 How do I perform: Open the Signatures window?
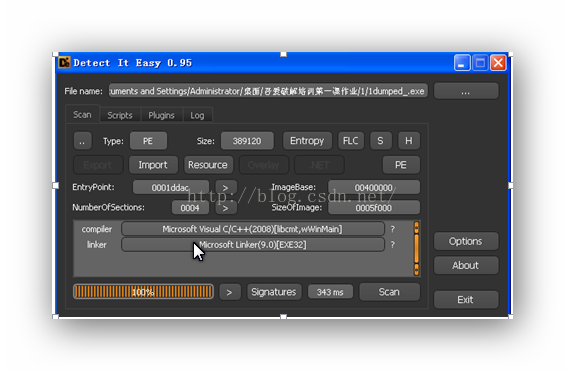tap(274, 292)
